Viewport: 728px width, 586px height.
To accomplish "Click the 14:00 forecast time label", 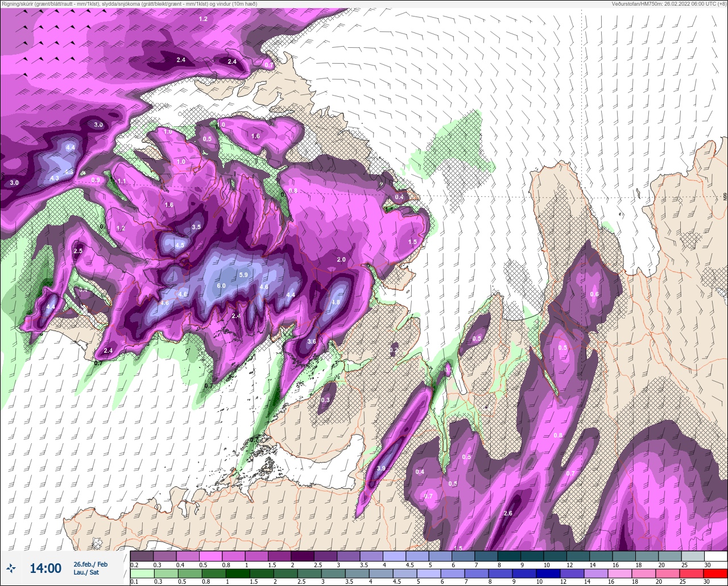I will pos(45,568).
